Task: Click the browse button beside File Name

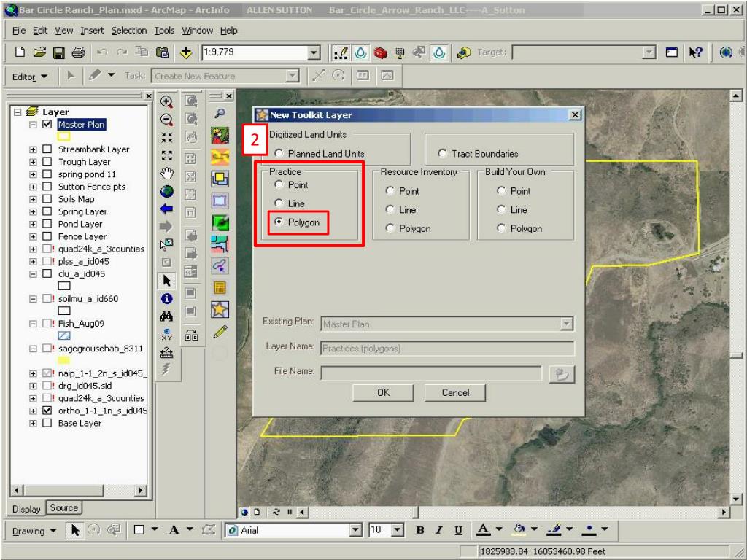Action: point(562,374)
